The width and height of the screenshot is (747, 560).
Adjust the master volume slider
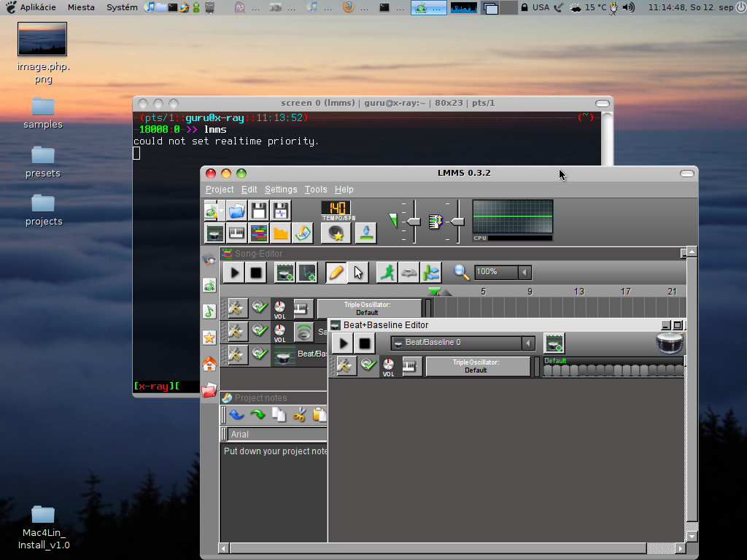414,222
